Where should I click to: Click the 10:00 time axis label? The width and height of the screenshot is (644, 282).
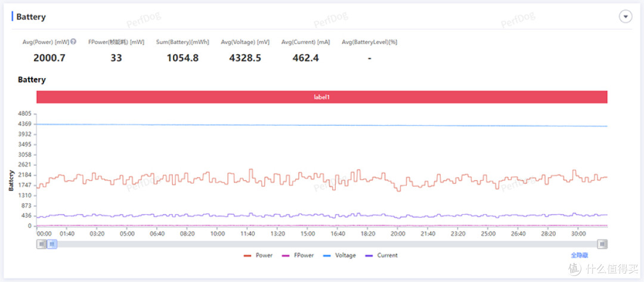point(217,234)
